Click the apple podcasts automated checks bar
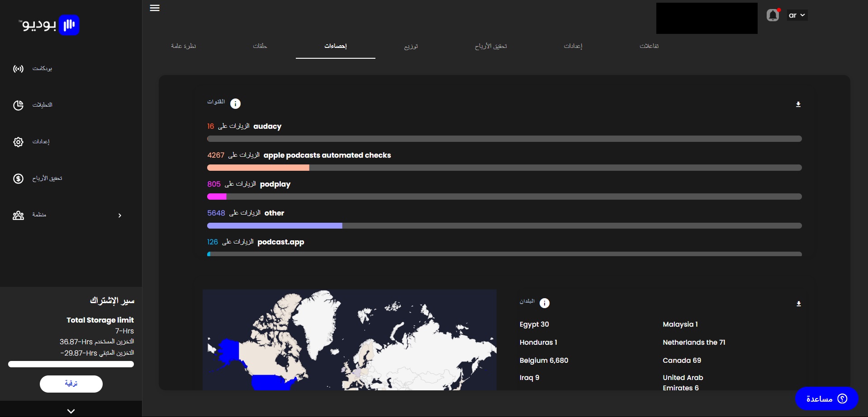The image size is (868, 417). click(504, 168)
